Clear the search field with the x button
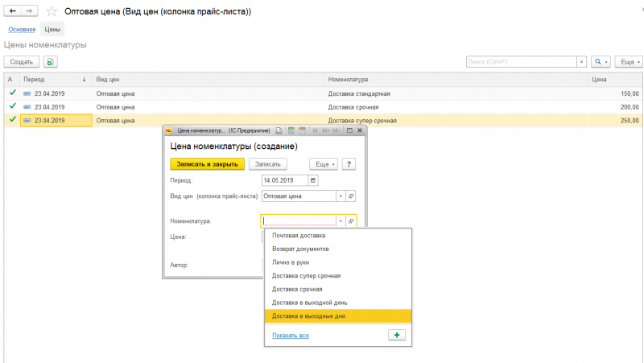 tap(581, 61)
